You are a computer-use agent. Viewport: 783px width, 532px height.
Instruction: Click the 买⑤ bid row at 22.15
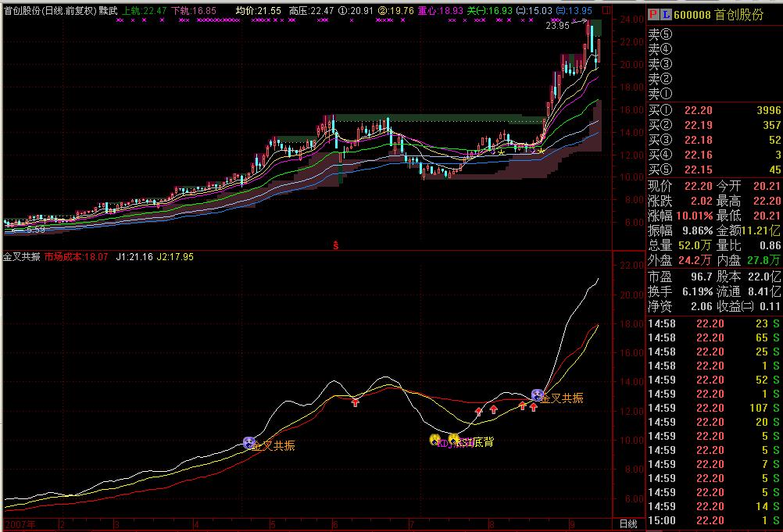pos(714,170)
